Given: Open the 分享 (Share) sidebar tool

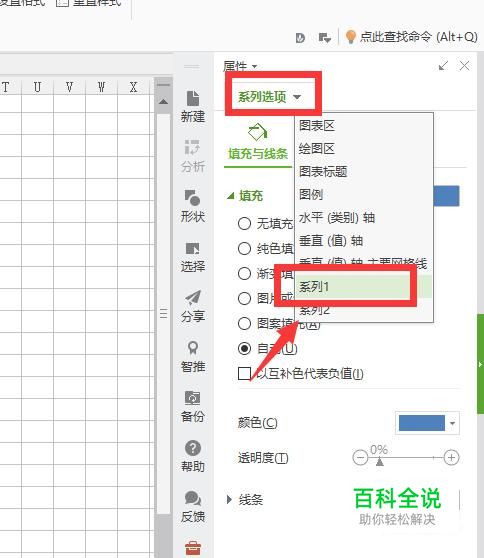Looking at the screenshot, I should click(x=193, y=306).
